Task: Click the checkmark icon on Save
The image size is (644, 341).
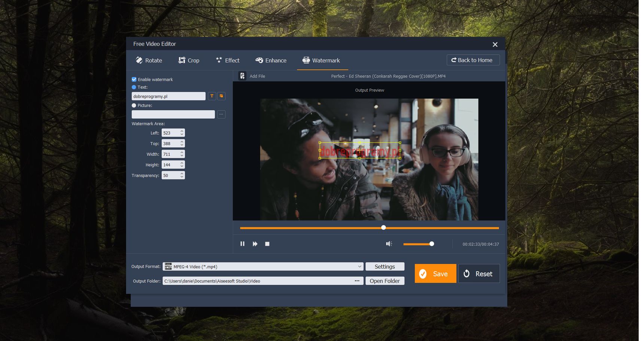Action: (x=423, y=274)
